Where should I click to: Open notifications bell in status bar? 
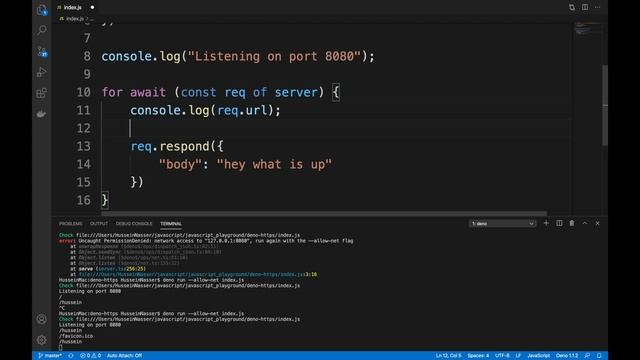599,356
